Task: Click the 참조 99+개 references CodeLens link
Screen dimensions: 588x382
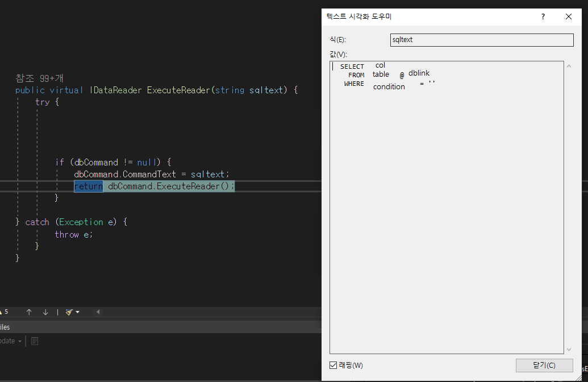Action: point(39,78)
